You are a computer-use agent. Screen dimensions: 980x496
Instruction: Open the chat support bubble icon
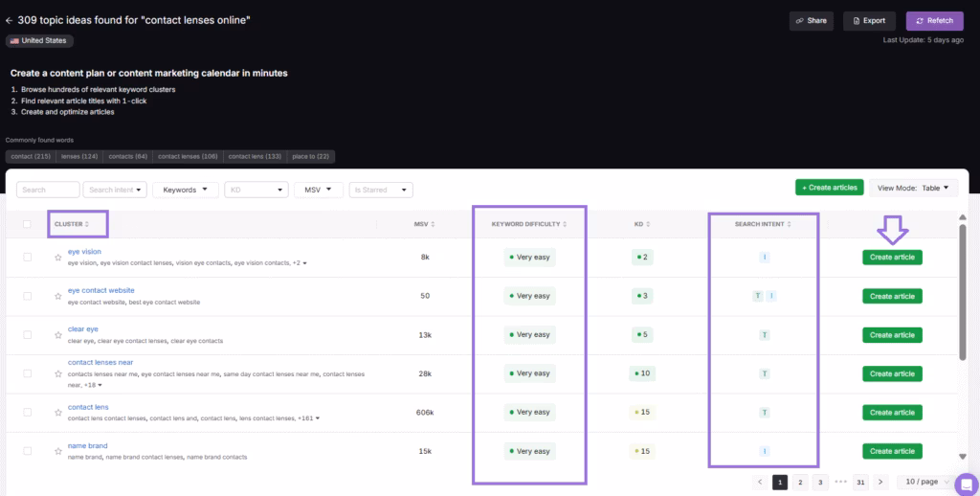(966, 483)
